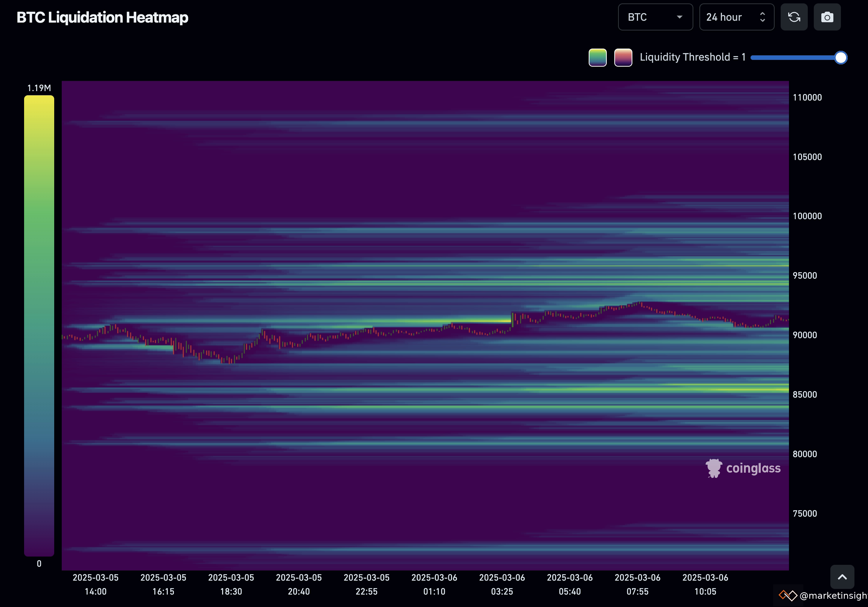The height and width of the screenshot is (607, 868).
Task: Click the 2025-03-06 05:40 time label
Action: tap(570, 585)
